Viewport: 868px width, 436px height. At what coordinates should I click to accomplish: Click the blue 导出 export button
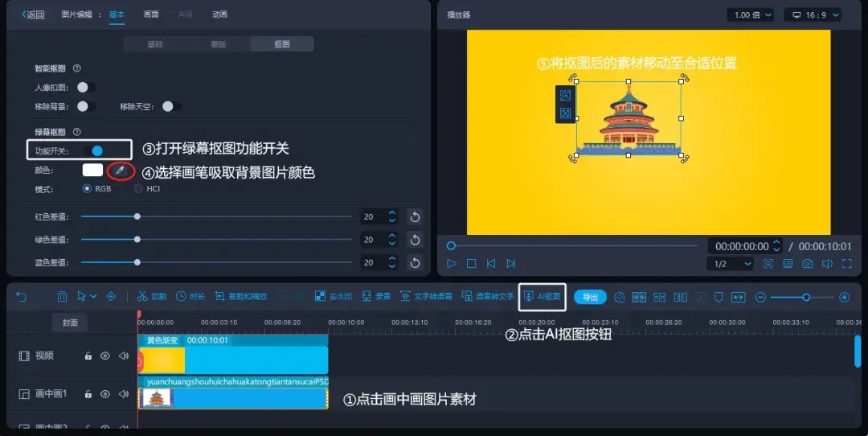[590, 298]
